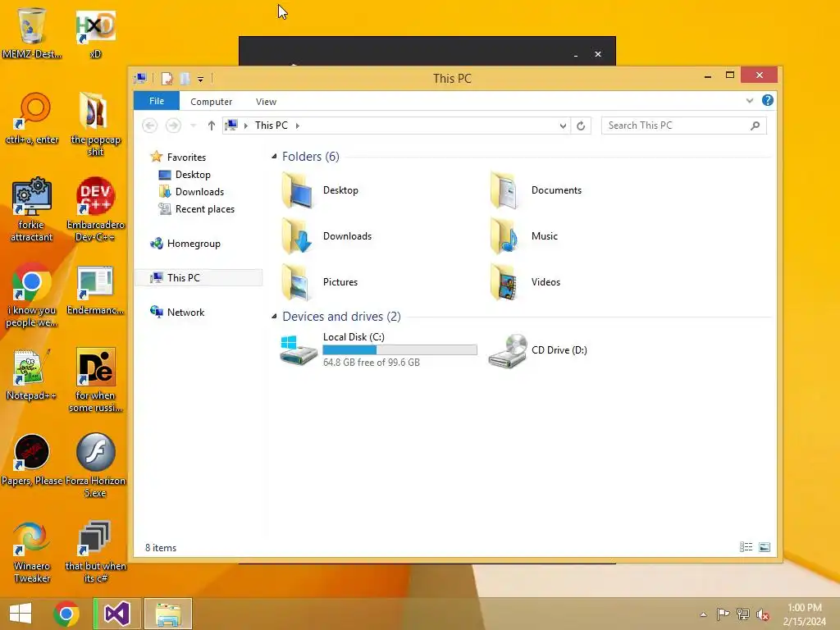Screen dimensions: 840x630
Task: Select the 'that but when its c#' icon
Action: coord(95,551)
